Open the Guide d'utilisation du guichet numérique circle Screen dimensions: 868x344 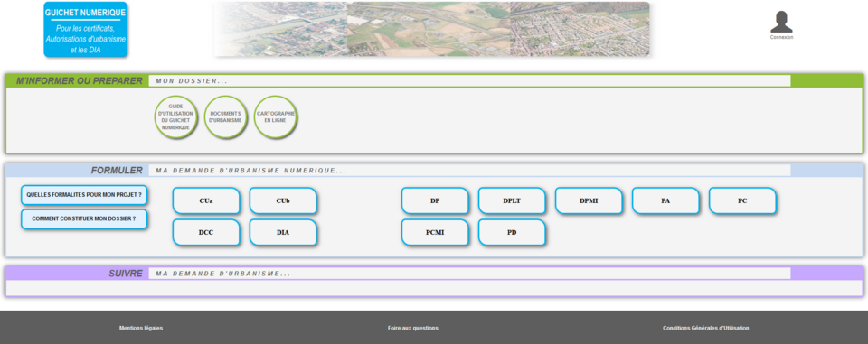[175, 116]
